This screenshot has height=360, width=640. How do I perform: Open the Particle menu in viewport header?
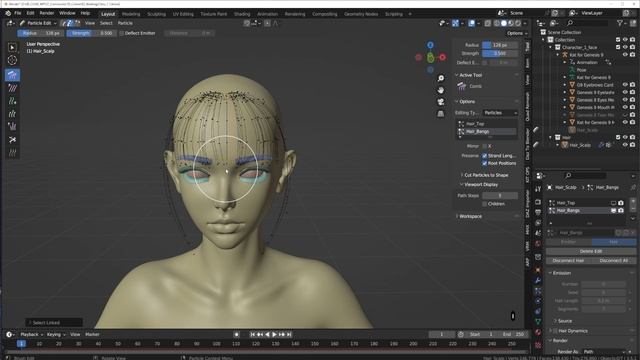[125, 23]
